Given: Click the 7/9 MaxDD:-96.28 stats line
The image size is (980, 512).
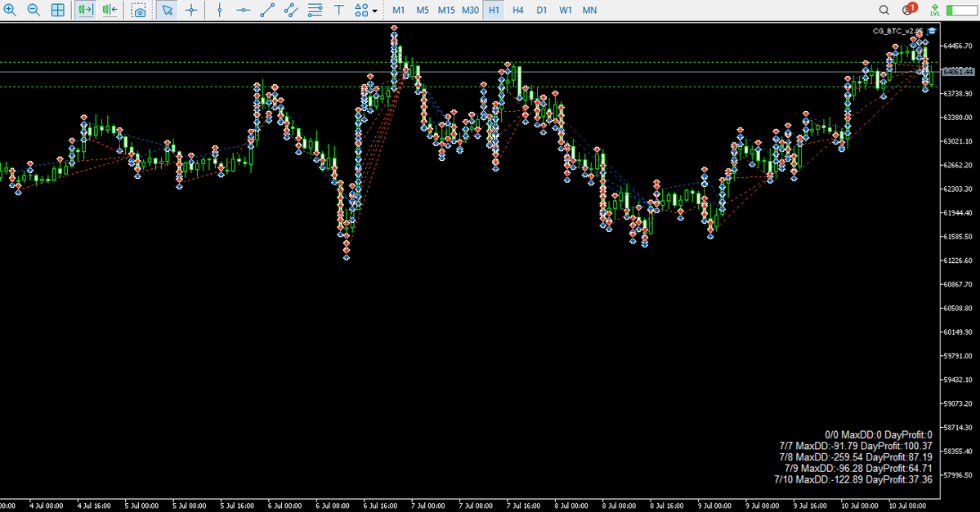Looking at the screenshot, I should [858, 468].
